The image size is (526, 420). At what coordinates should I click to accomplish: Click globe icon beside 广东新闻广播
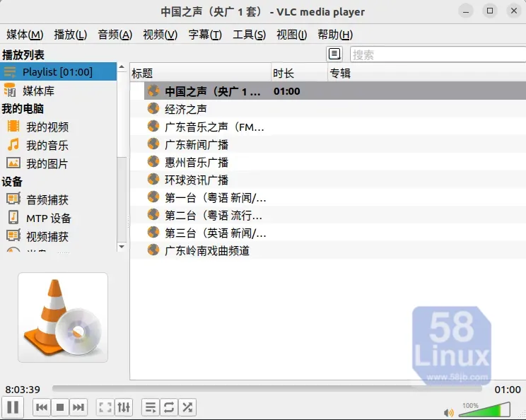coord(153,144)
